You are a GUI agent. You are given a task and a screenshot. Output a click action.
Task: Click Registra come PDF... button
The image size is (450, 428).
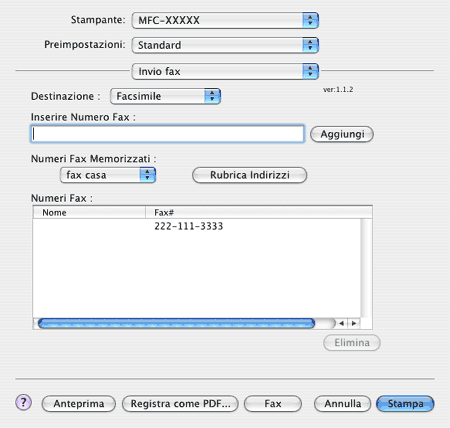pyautogui.click(x=180, y=404)
